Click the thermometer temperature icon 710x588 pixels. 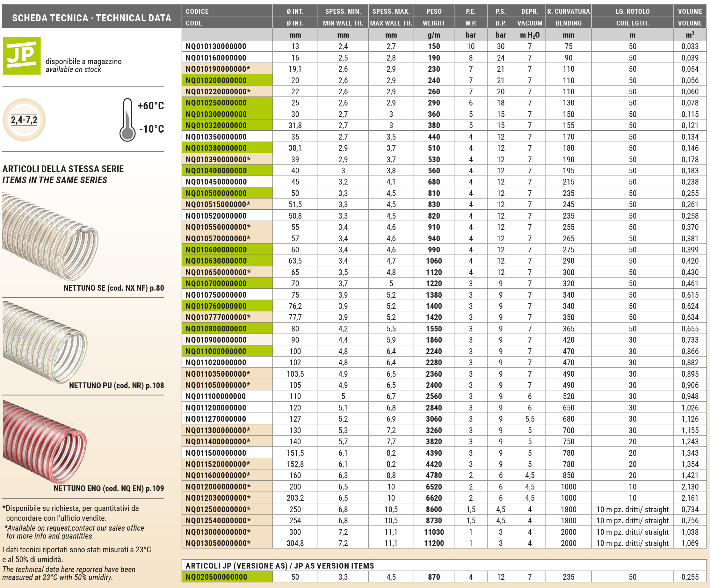tap(127, 120)
